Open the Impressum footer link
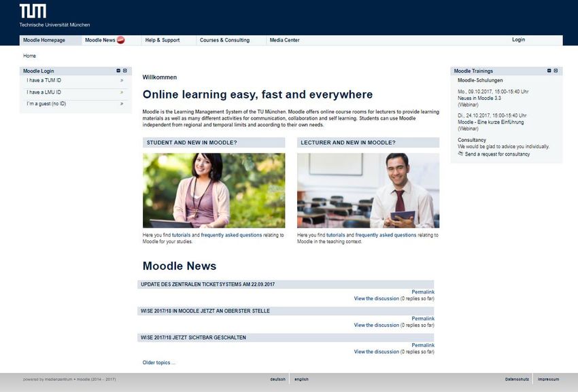Image resolution: width=578 pixels, height=392 pixels. click(548, 379)
